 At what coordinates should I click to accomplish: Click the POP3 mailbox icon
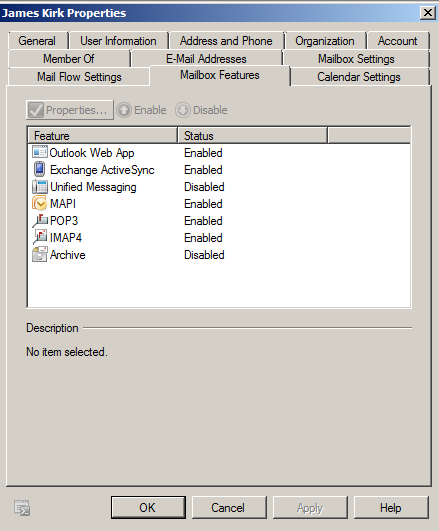40,220
